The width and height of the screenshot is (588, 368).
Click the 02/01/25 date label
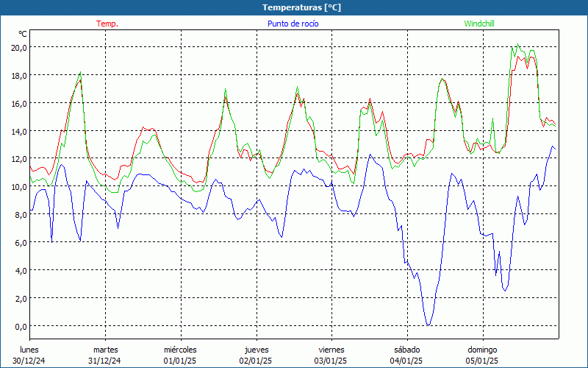tap(256, 361)
